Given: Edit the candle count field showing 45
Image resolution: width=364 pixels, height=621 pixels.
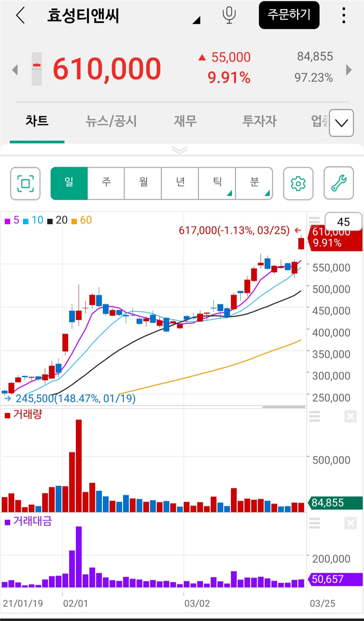Looking at the screenshot, I should tap(344, 222).
